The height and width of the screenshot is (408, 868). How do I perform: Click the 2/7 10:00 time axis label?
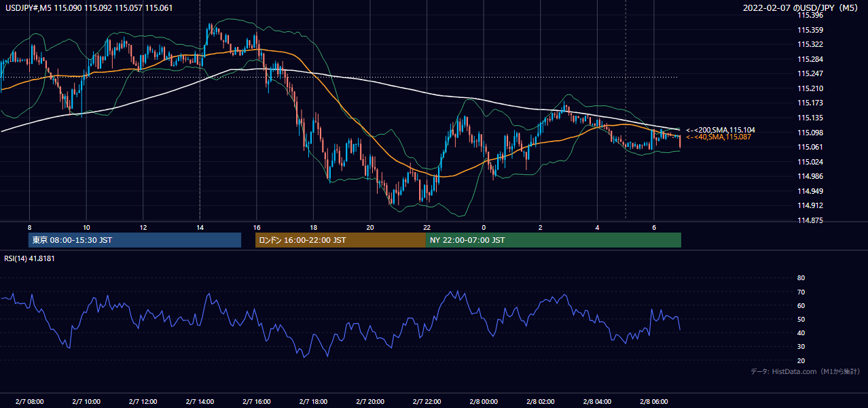click(86, 402)
